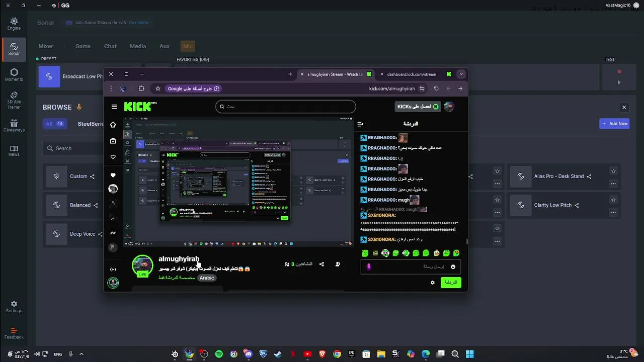Open News in the GG sidebar
The image size is (644, 362).
point(14,151)
